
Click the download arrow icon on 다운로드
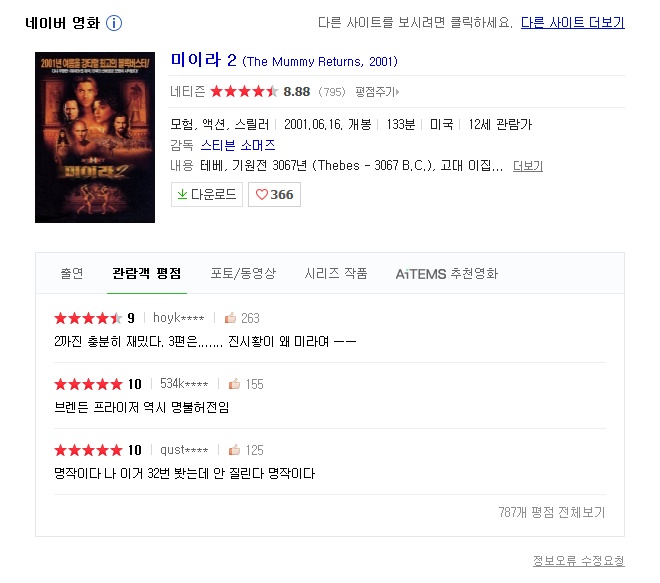click(x=182, y=194)
